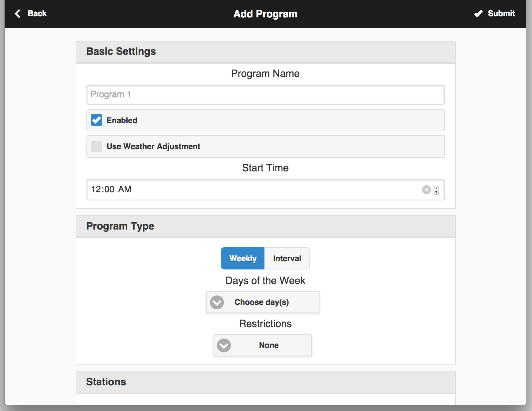Switch to the Interval program type
532x411 pixels.
point(287,259)
